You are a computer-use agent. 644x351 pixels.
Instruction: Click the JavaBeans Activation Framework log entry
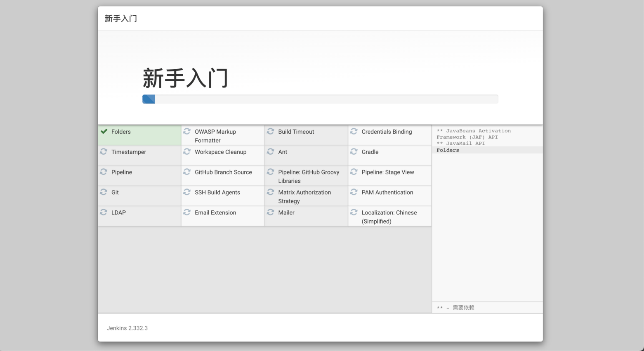[x=474, y=134]
